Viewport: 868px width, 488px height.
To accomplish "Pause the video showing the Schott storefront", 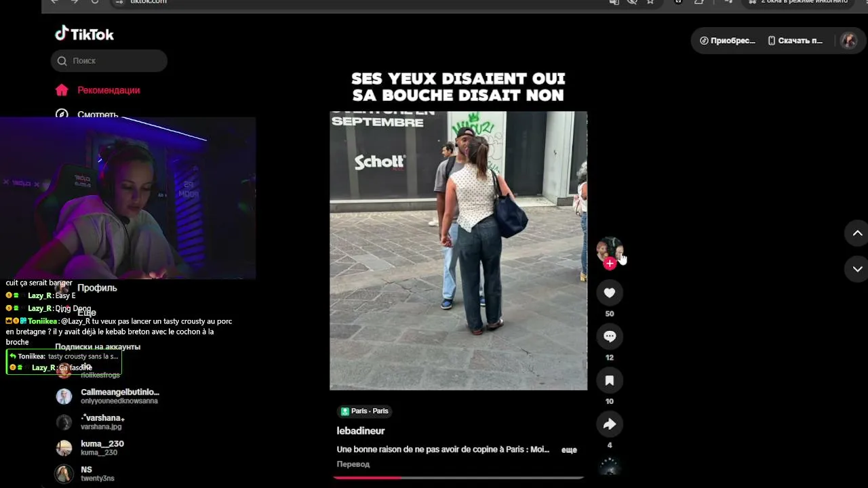I will (458, 251).
